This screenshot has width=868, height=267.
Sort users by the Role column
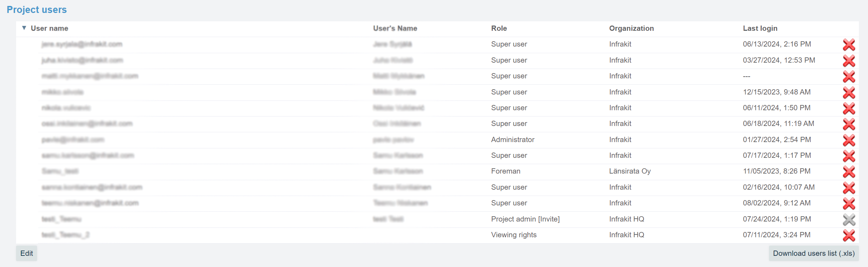(499, 28)
